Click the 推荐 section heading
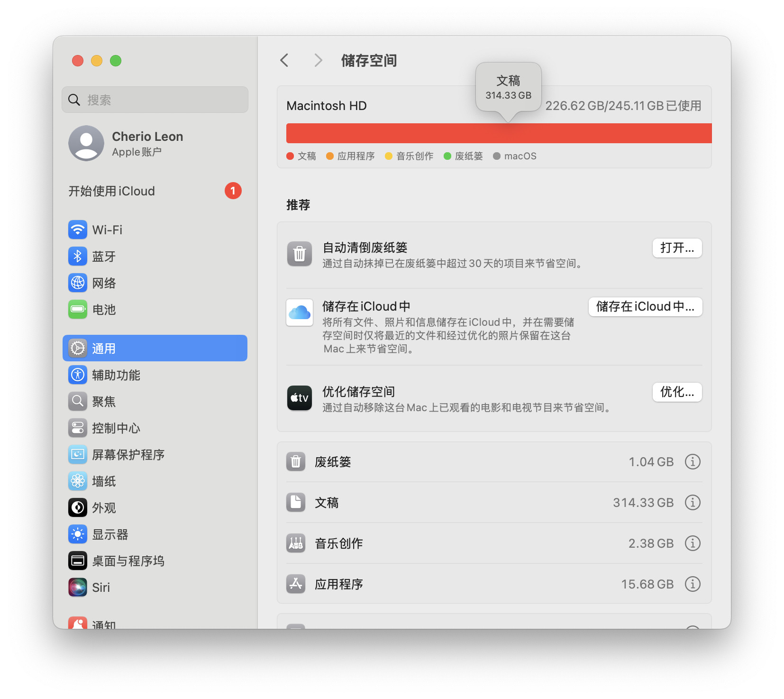The height and width of the screenshot is (699, 784). pos(298,205)
